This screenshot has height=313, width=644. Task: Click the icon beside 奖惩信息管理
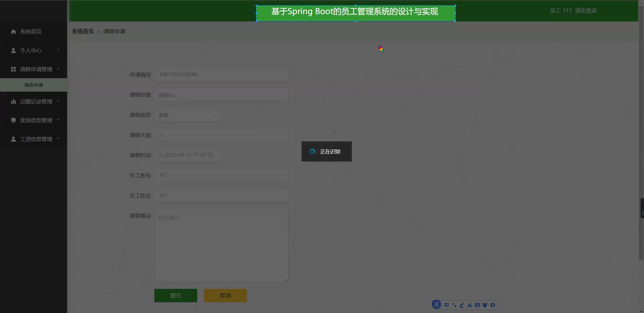[13, 120]
